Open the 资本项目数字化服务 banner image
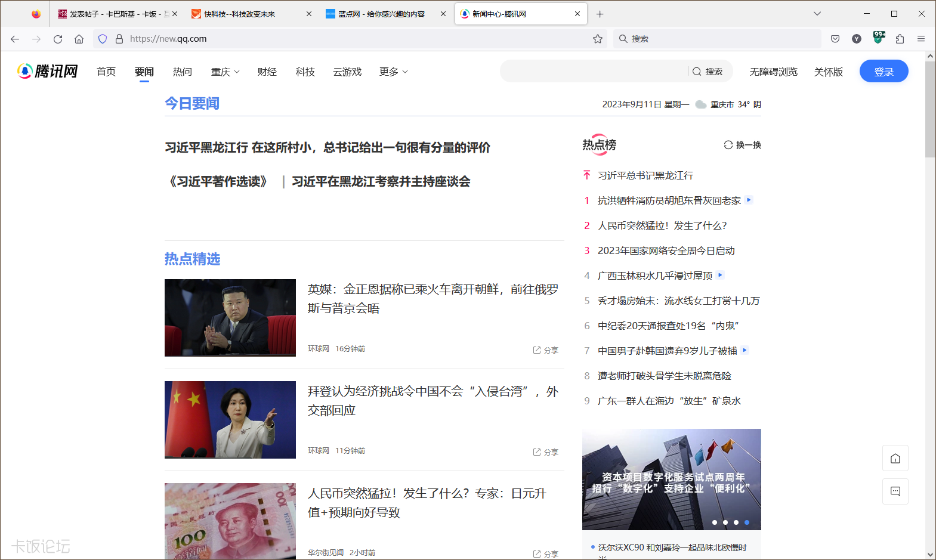 [x=672, y=479]
